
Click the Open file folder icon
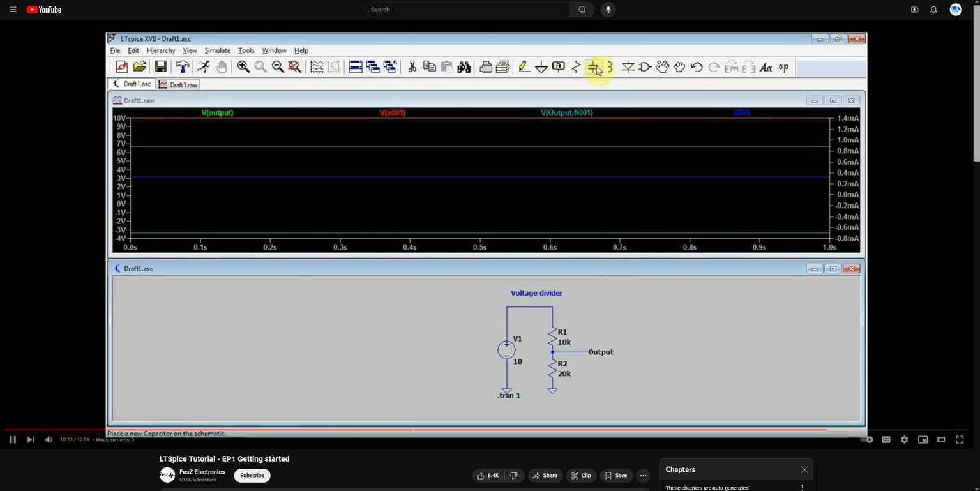pyautogui.click(x=140, y=67)
